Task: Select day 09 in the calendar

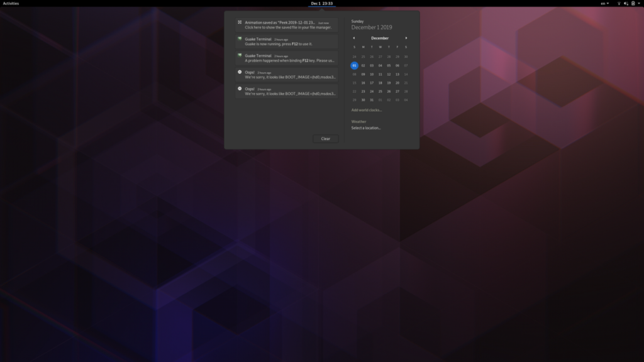Action: click(363, 74)
